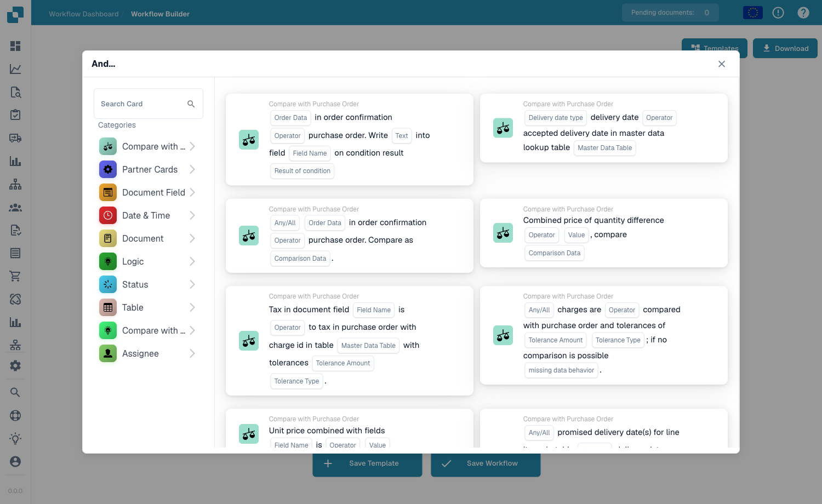The height and width of the screenshot is (504, 822).
Task: Go to Workflow Dashboard breadcrumb
Action: pyautogui.click(x=84, y=14)
